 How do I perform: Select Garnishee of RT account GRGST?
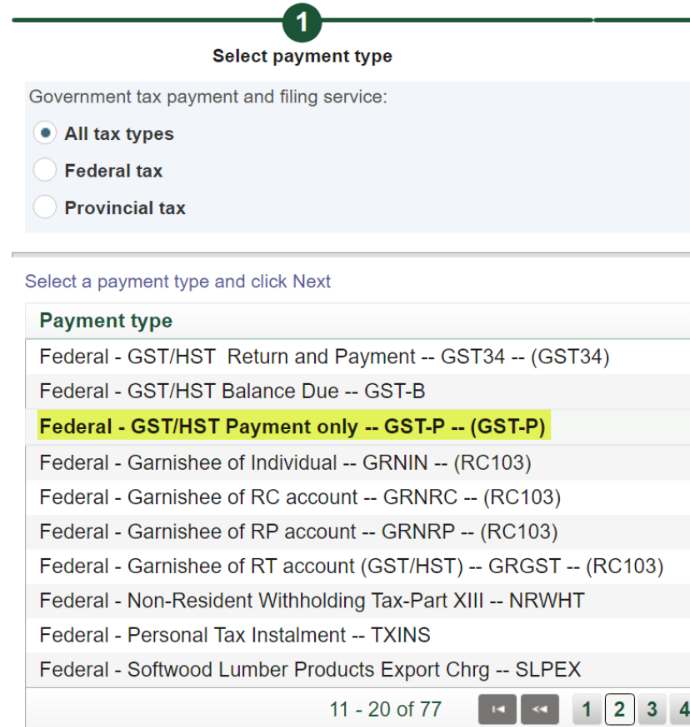[358, 566]
